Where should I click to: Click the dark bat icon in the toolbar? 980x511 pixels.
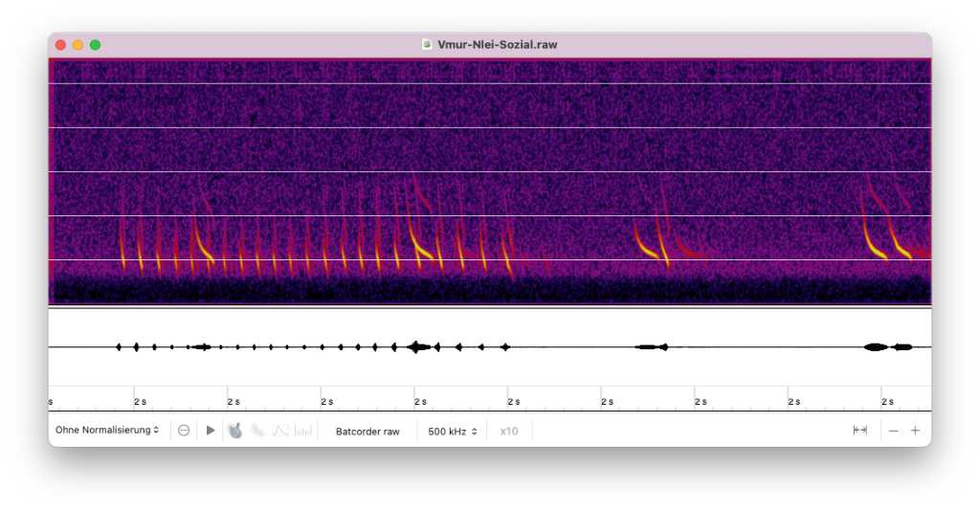[235, 431]
